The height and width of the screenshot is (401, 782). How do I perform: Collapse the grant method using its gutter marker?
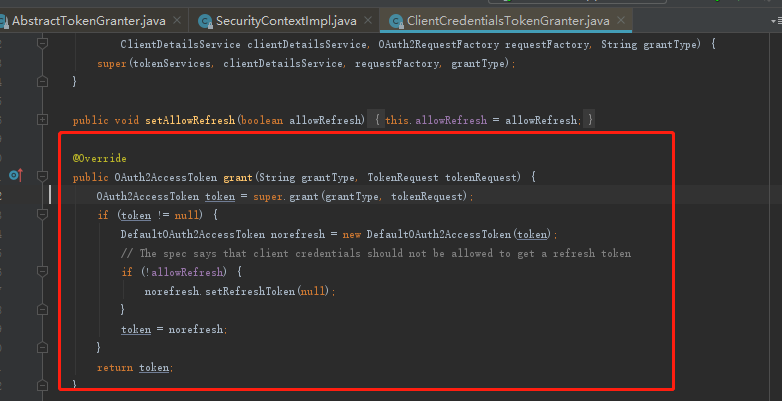click(x=42, y=176)
